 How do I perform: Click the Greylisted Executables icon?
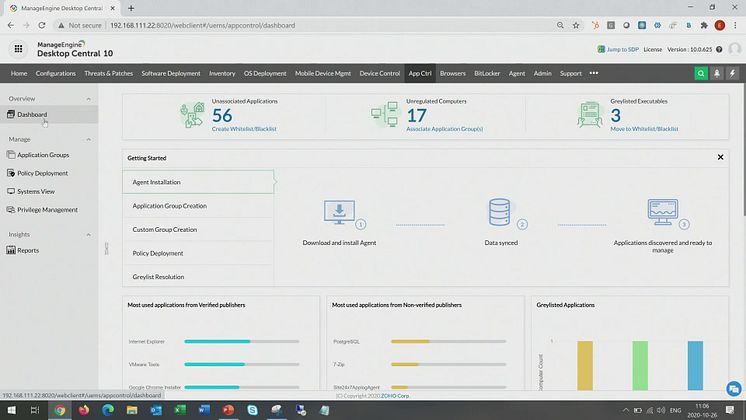pyautogui.click(x=590, y=115)
